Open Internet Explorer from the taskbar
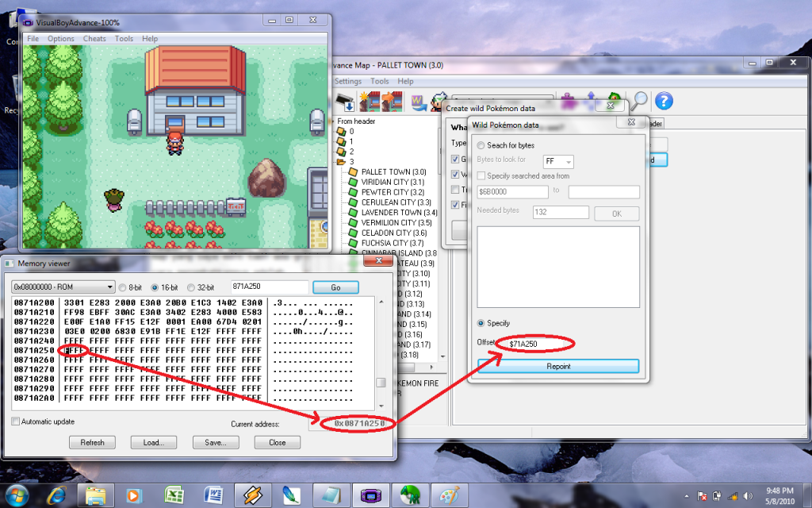Image resolution: width=812 pixels, height=508 pixels. click(56, 495)
